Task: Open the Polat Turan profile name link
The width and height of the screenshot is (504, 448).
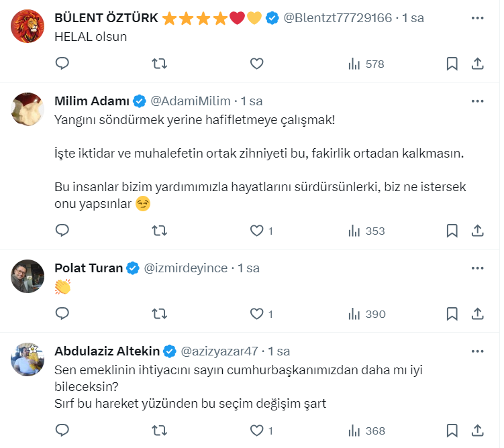Action: (x=89, y=268)
